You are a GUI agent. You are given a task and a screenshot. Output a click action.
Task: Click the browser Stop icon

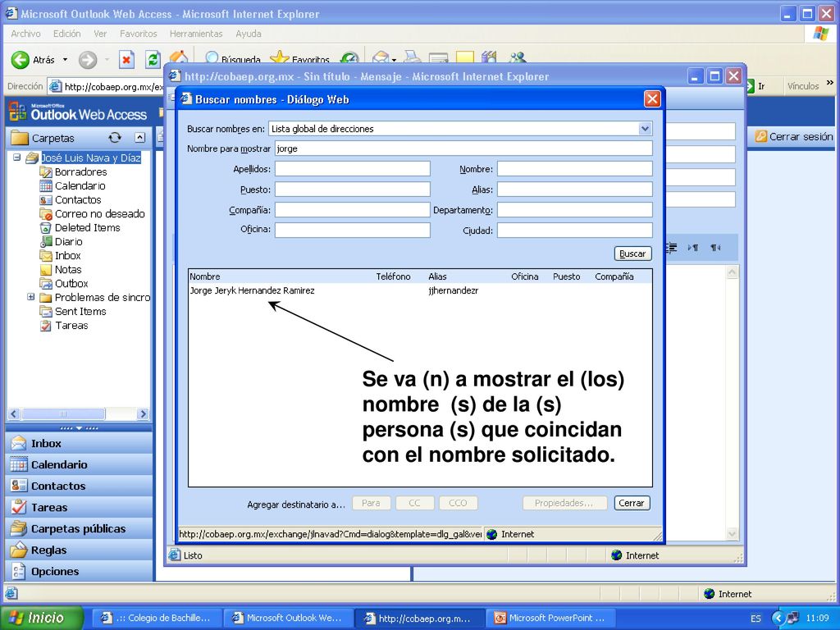pos(126,59)
